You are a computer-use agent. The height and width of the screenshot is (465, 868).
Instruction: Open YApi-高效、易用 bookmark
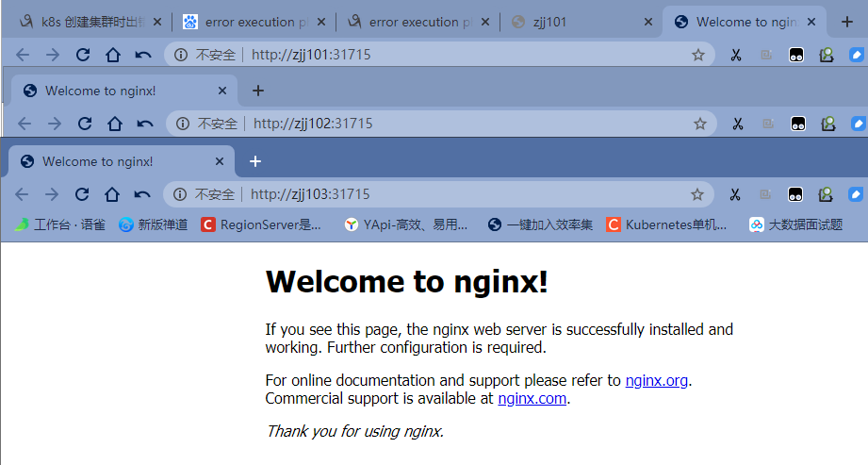[406, 224]
